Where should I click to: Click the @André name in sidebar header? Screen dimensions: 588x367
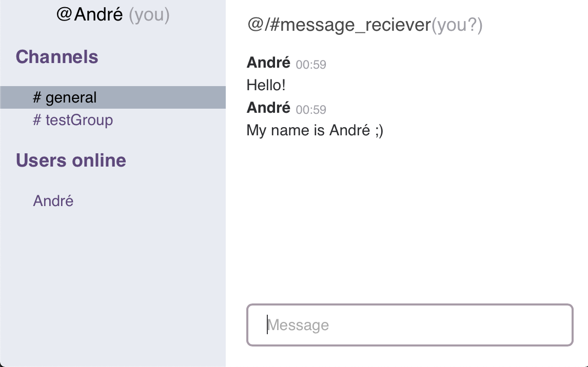click(x=98, y=15)
